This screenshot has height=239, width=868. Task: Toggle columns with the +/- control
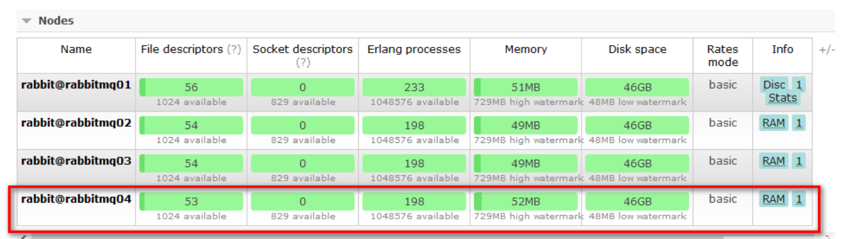(827, 50)
